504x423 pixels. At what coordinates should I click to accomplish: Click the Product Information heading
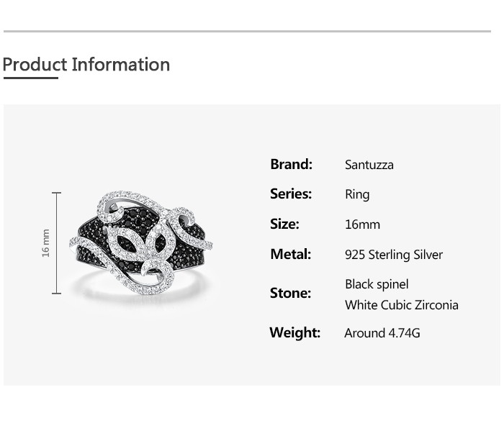[86, 65]
